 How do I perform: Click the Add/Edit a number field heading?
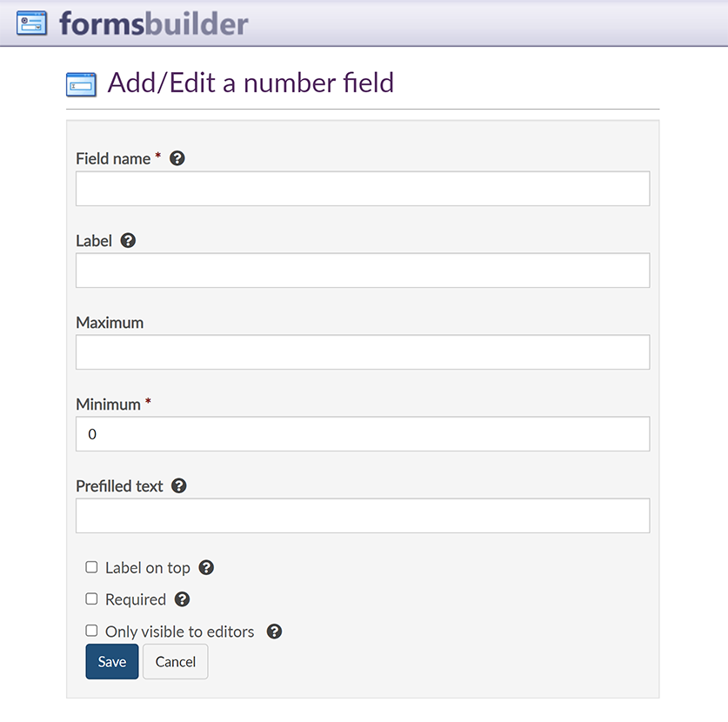click(x=250, y=83)
